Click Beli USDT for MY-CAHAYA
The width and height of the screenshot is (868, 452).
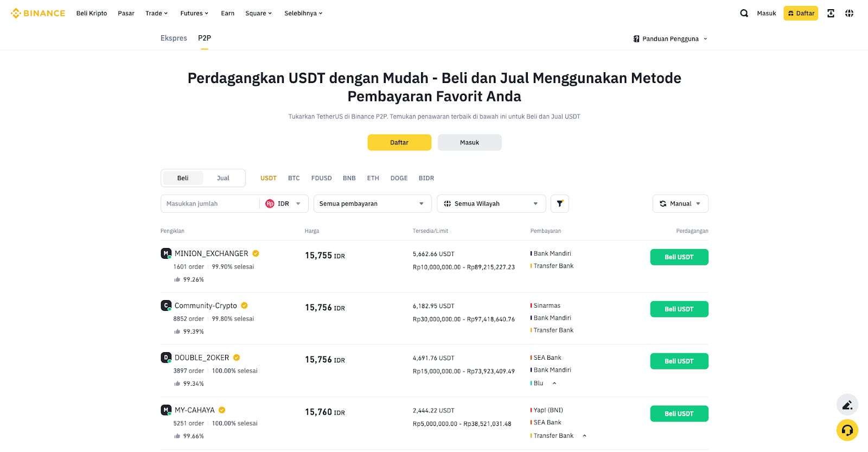pos(679,413)
